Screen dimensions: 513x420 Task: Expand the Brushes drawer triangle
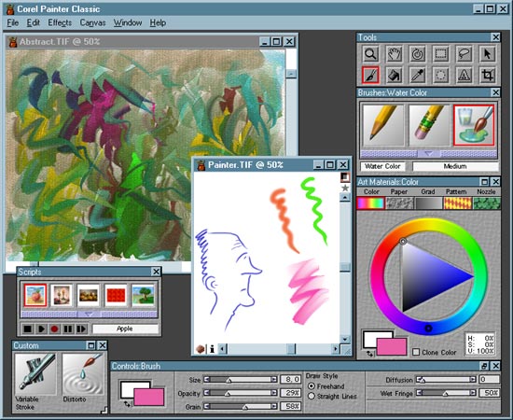click(429, 153)
